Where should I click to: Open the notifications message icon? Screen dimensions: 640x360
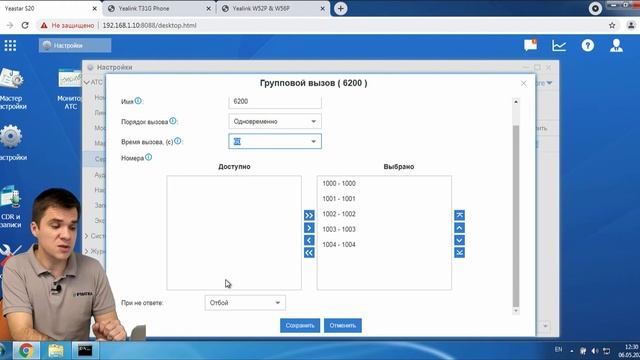(x=531, y=45)
